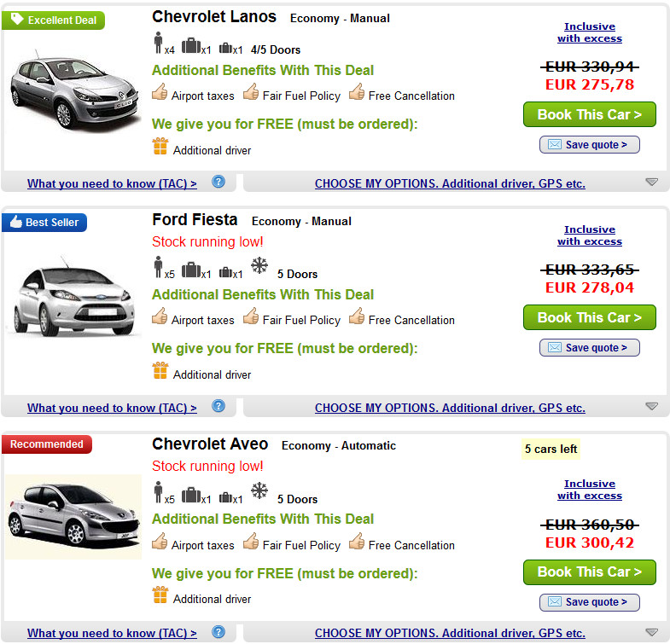
Task: Expand options arrow for Chevrolet Lanos
Action: (x=652, y=182)
